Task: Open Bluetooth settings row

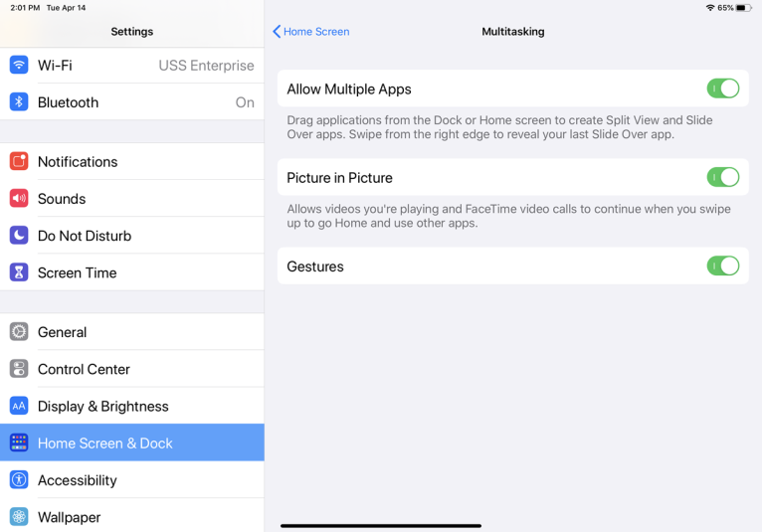Action: (132, 102)
